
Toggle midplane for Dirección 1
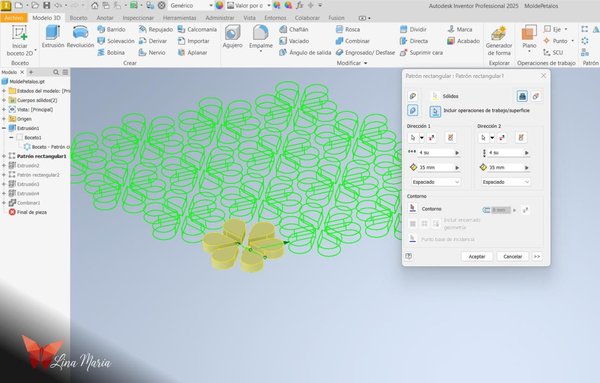[x=450, y=137]
